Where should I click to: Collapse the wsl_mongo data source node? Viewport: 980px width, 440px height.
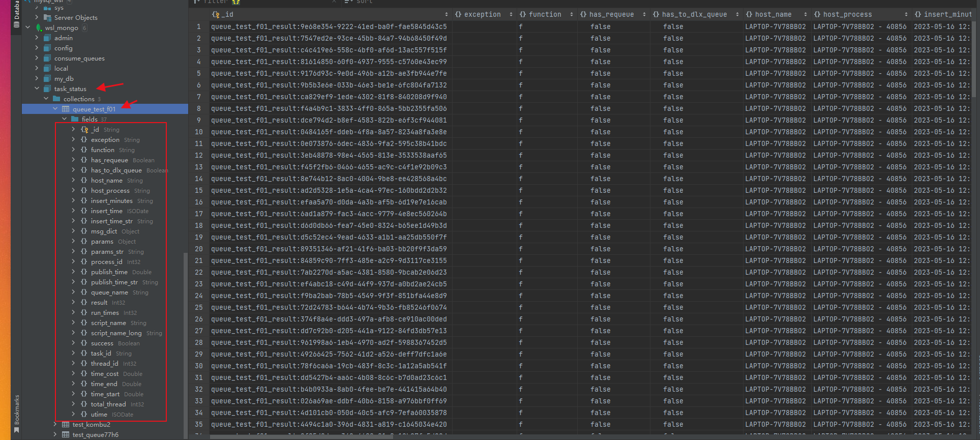[x=27, y=27]
